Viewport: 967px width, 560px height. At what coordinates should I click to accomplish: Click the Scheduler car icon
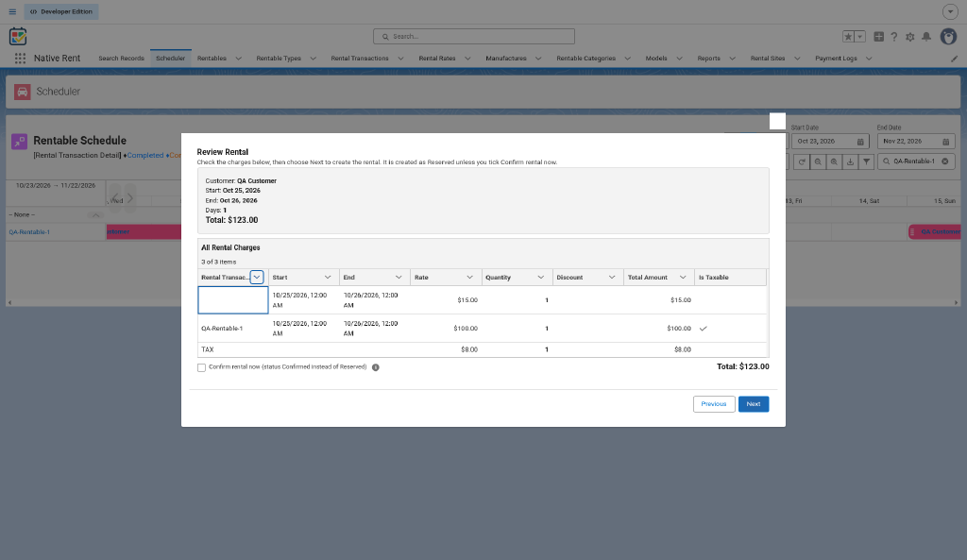pos(23,92)
